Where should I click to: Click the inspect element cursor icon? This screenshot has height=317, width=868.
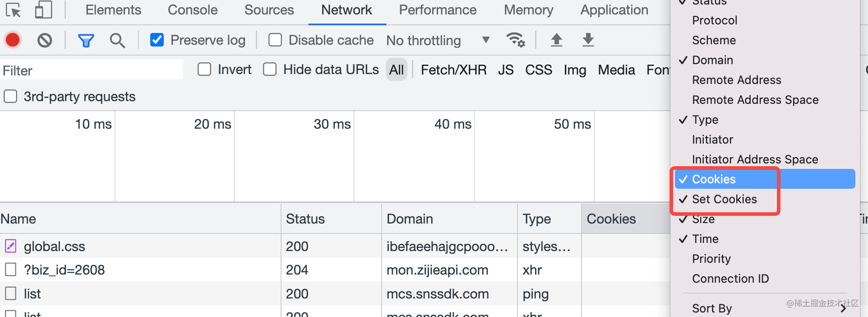click(x=14, y=10)
